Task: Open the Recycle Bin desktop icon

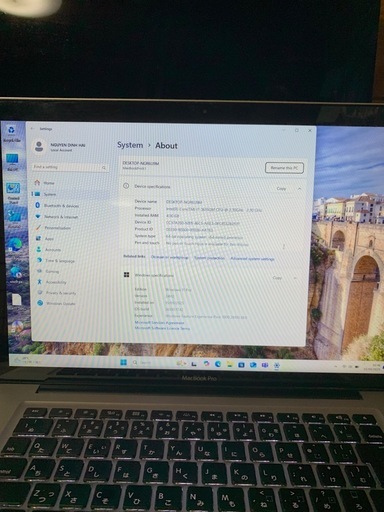Action: [12, 134]
